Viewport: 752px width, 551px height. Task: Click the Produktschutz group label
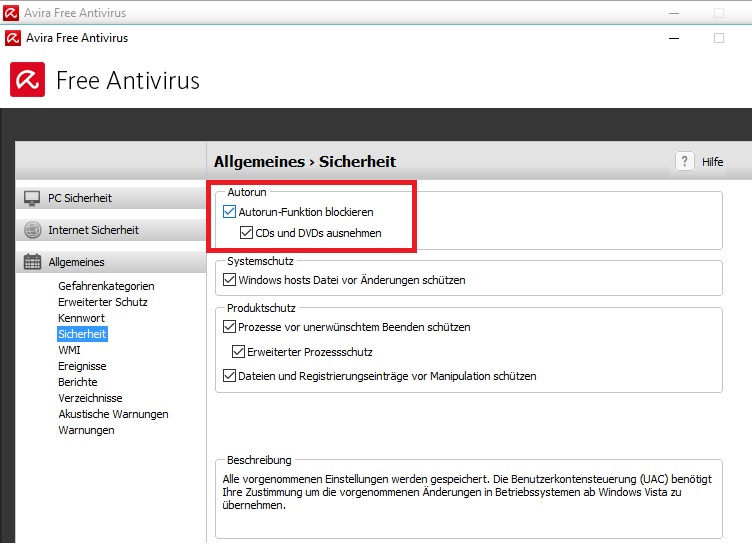click(261, 308)
